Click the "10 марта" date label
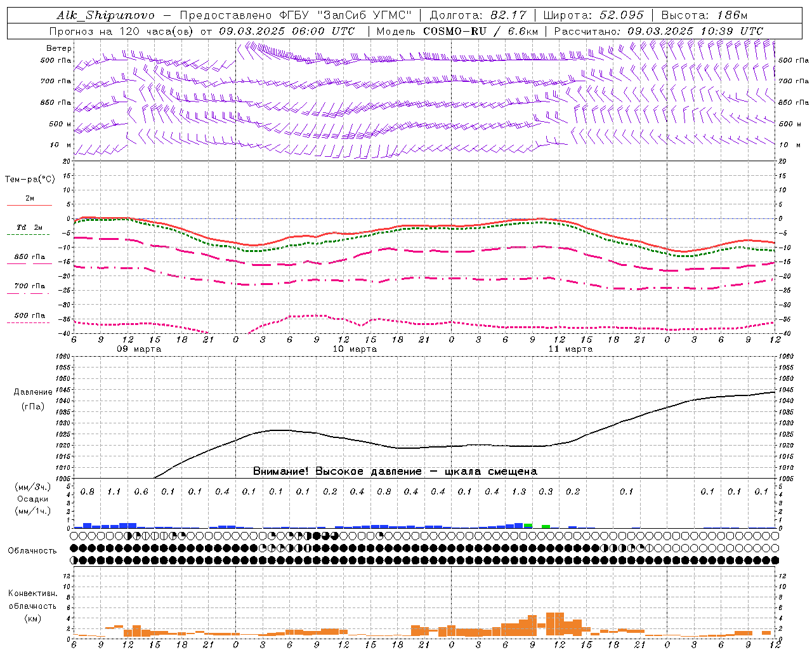The height and width of the screenshot is (650, 812). [355, 348]
